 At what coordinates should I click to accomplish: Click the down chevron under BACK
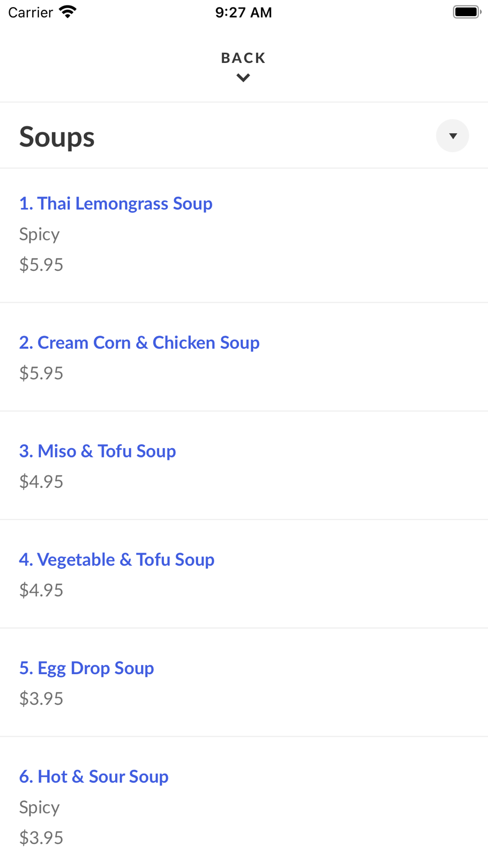click(243, 78)
